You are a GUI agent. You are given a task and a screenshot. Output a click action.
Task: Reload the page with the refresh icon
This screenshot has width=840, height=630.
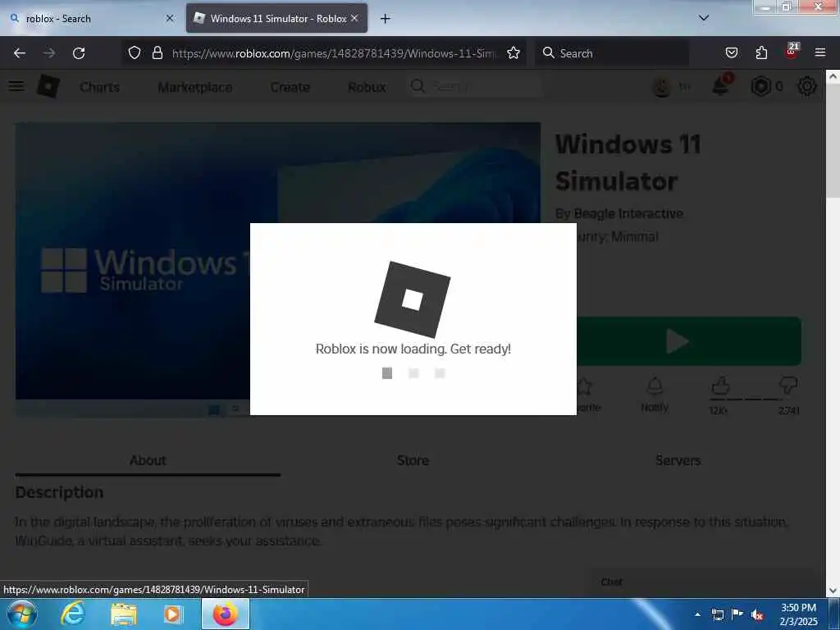[x=79, y=53]
